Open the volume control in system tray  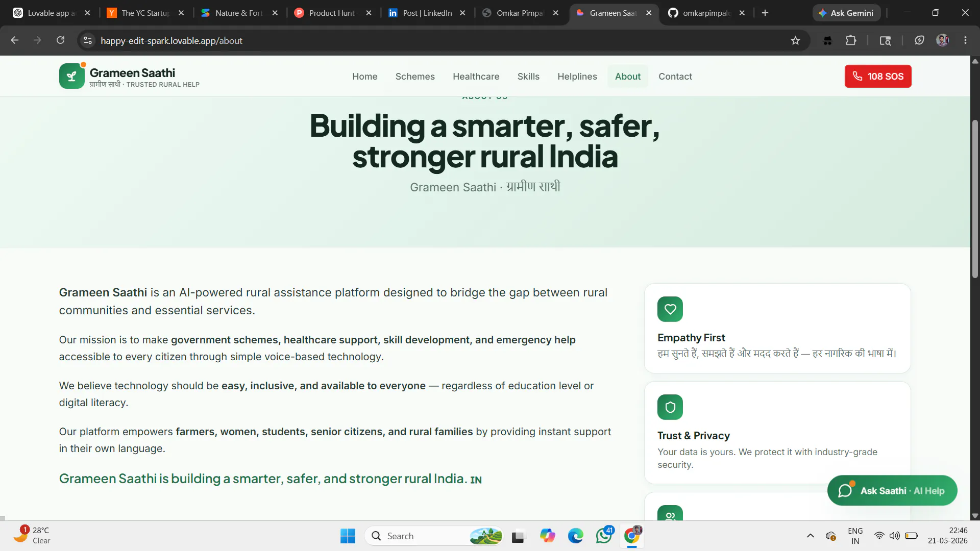894,536
